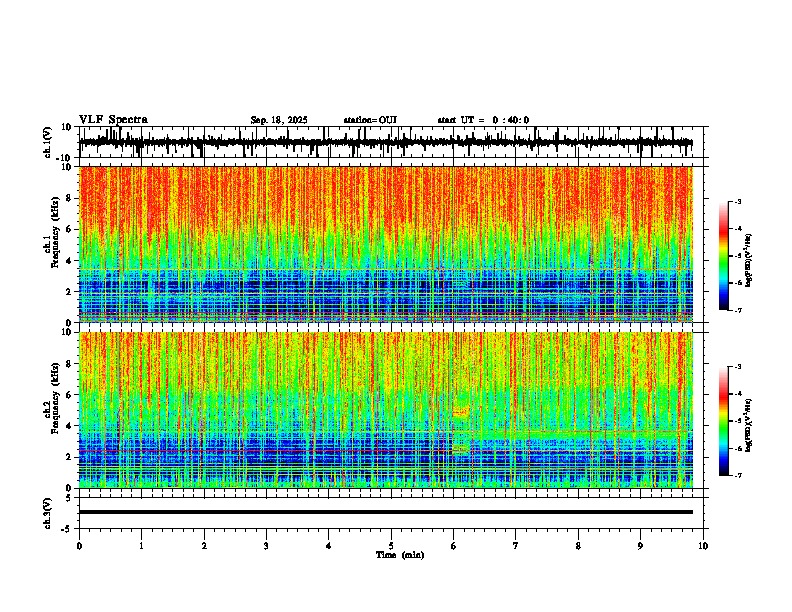792x612 pixels.
Task: Select the date text "Sep. 18, 2025"
Action: [x=279, y=120]
